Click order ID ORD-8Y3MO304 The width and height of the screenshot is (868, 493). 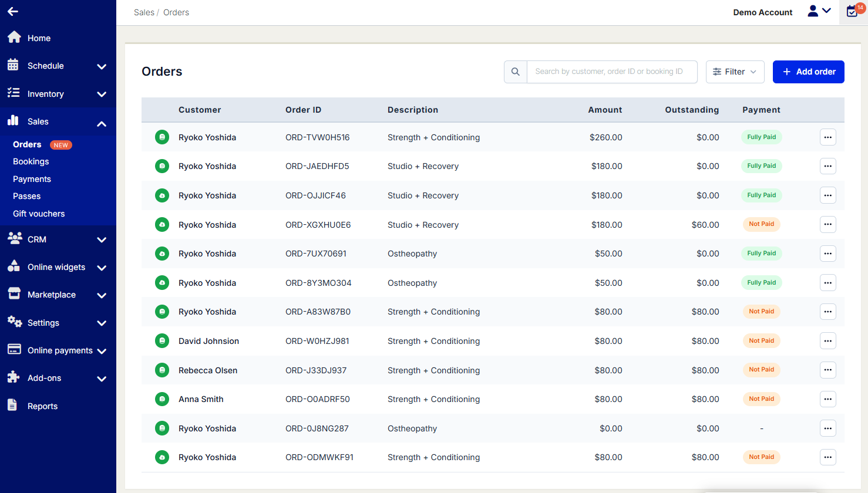[x=318, y=283]
